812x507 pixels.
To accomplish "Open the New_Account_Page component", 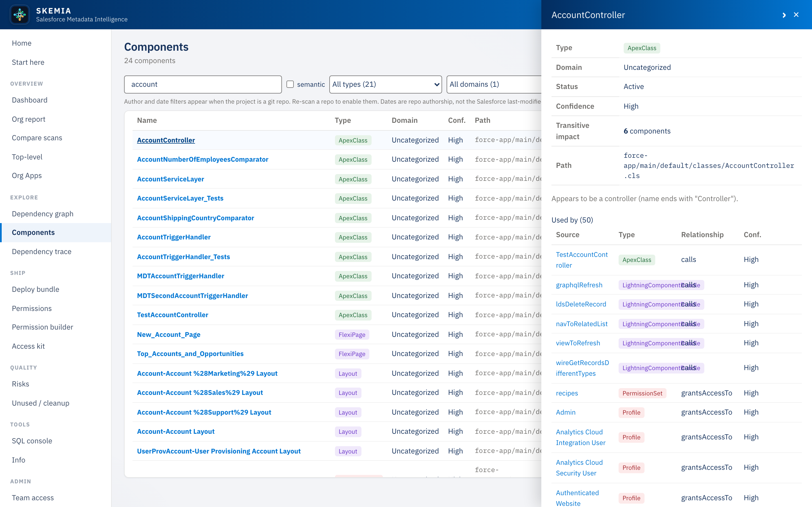I will click(x=168, y=334).
